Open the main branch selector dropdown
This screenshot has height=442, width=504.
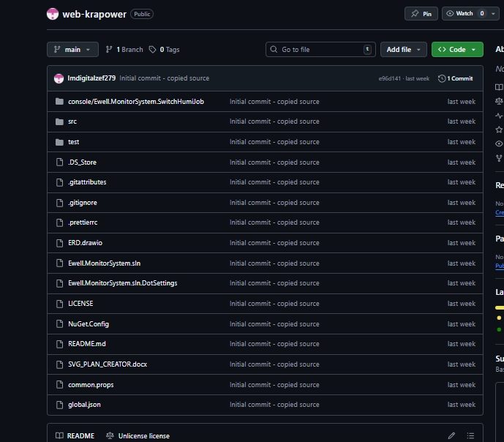pyautogui.click(x=72, y=50)
